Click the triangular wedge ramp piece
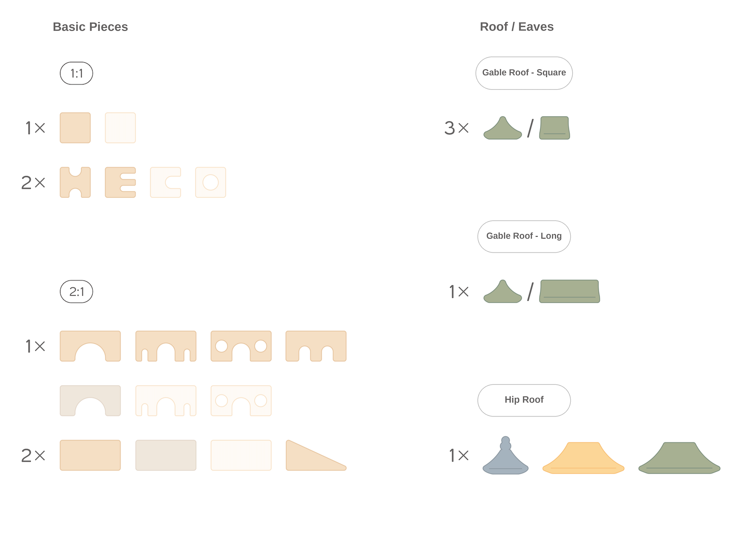756x543 pixels. pyautogui.click(x=316, y=455)
